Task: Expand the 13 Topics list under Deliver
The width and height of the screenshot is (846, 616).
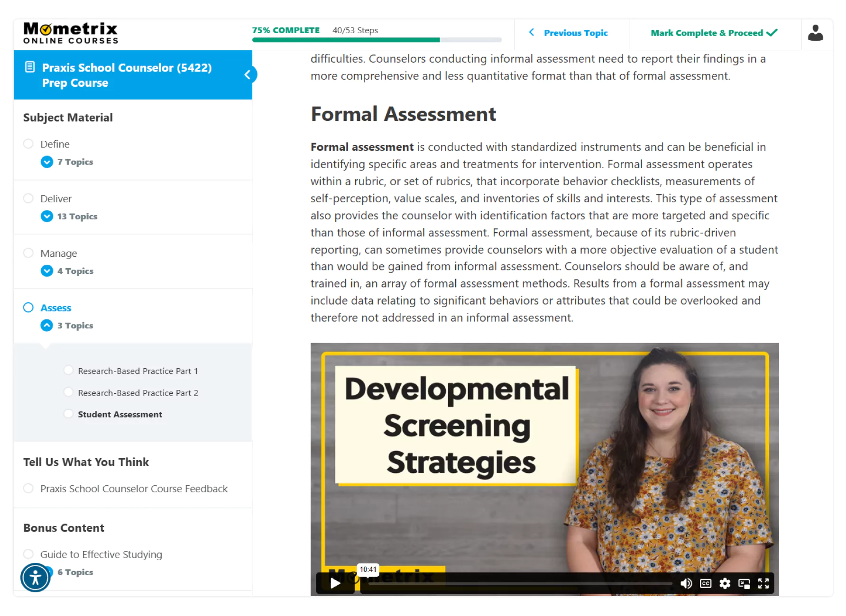Action: [x=47, y=217]
